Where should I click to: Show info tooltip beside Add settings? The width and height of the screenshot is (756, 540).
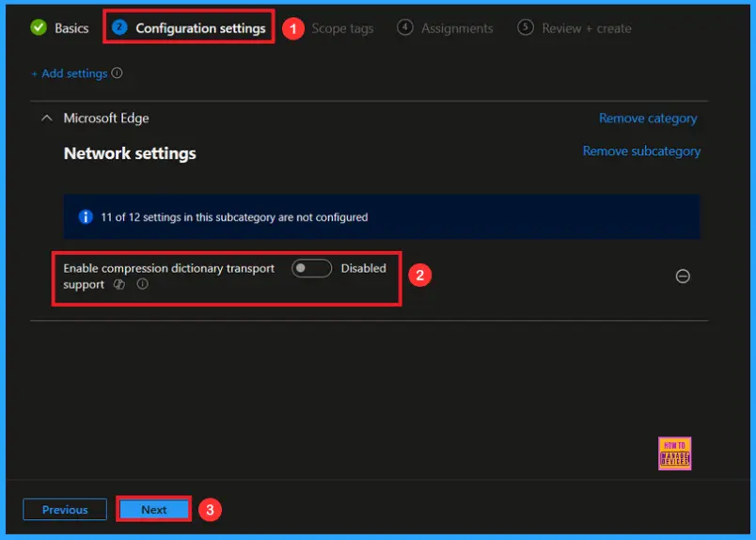point(117,72)
